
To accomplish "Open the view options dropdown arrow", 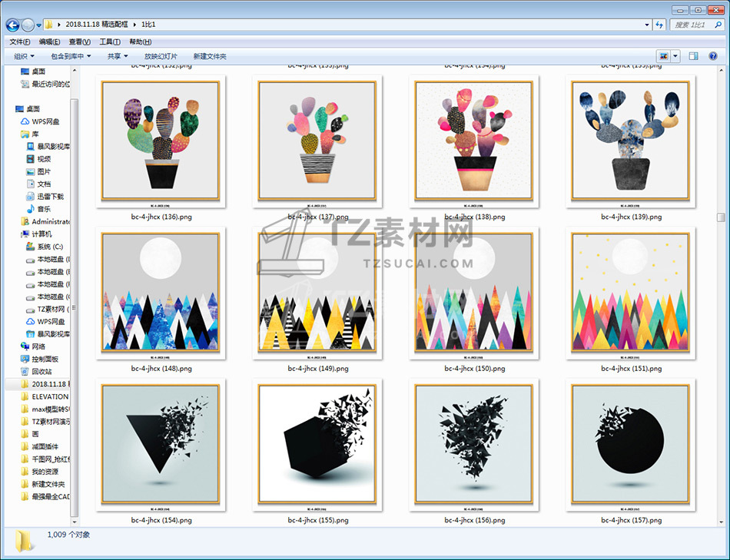I will (x=675, y=56).
